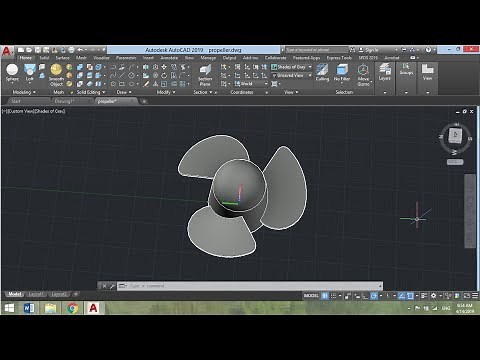480x360 pixels.
Task: Click the new drawing plus tab button
Action: click(x=144, y=101)
